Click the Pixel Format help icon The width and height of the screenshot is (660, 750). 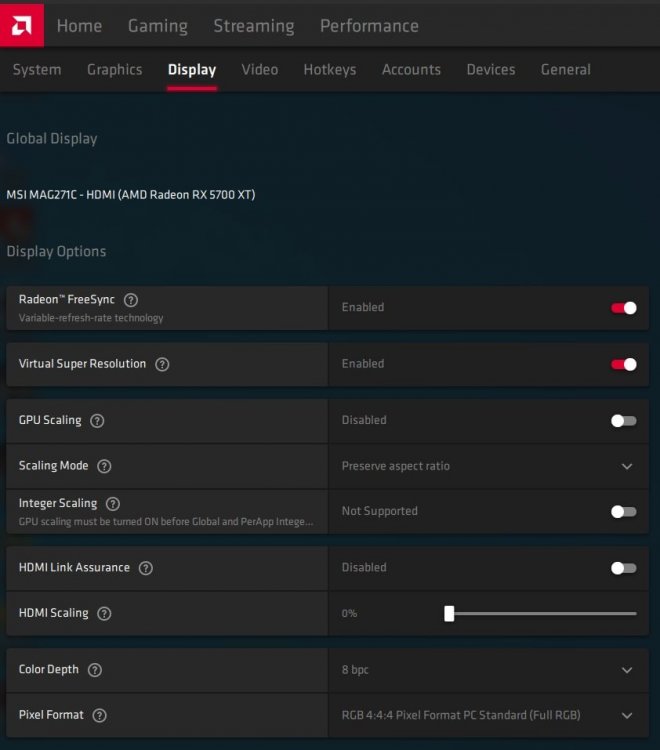99,715
